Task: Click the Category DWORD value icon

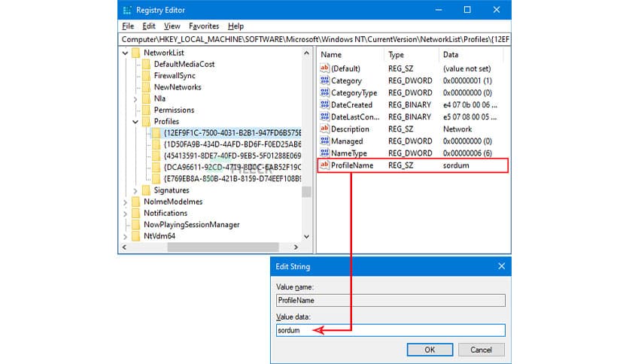Action: [324, 80]
